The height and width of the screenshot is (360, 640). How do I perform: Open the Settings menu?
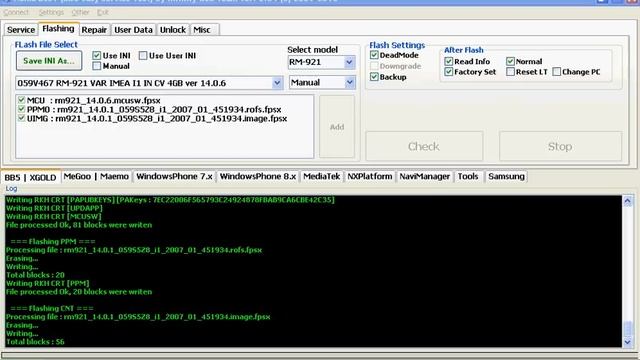[51, 12]
